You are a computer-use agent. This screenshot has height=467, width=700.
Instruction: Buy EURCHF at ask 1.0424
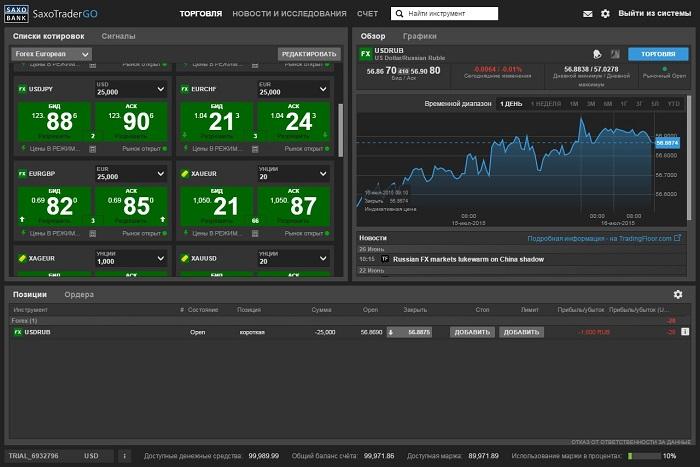click(x=293, y=121)
